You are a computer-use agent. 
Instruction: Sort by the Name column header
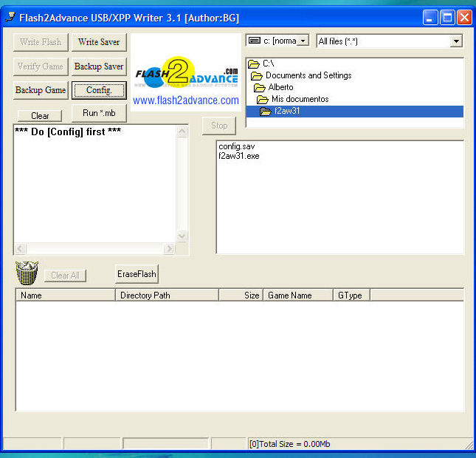pos(66,295)
